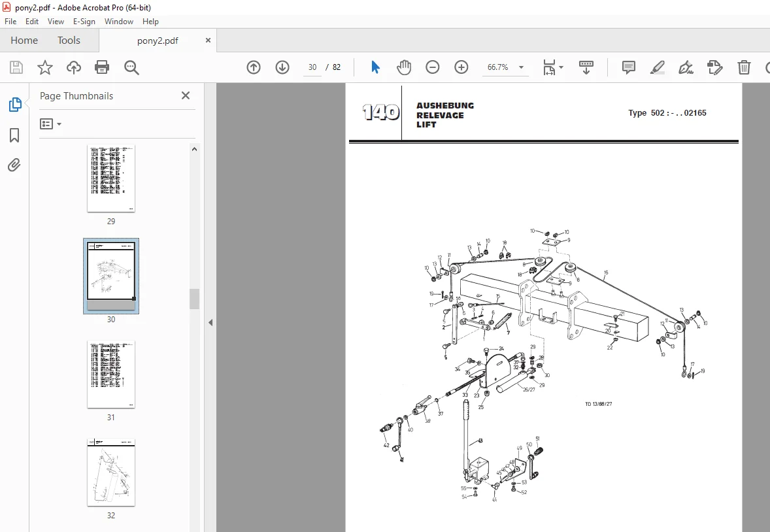Screen dimensions: 770x532
Task: Select the pony2.pdf document tab
Action: (x=158, y=41)
